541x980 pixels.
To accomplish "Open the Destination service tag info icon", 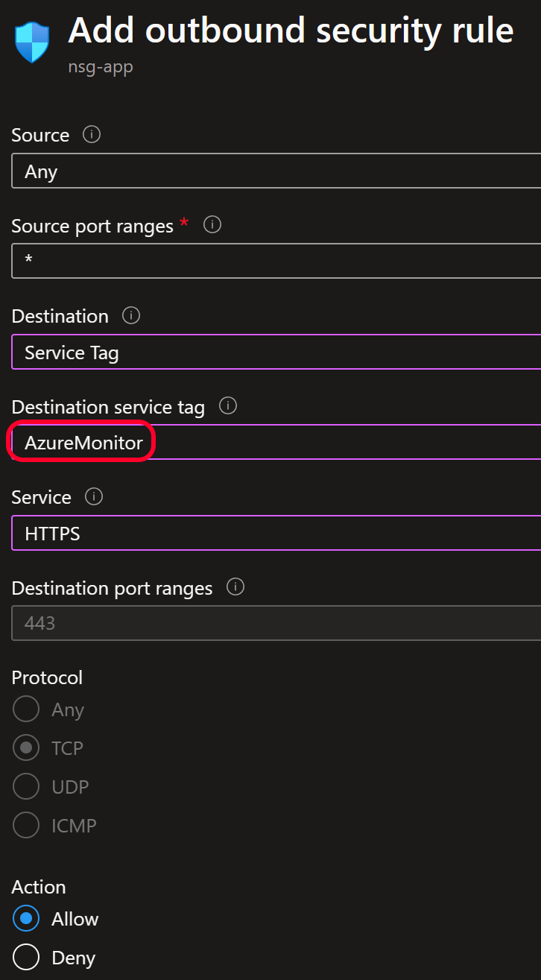I will [x=228, y=405].
